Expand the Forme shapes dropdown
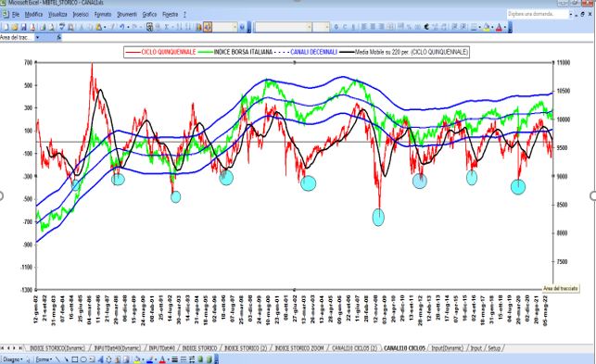 [44, 359]
